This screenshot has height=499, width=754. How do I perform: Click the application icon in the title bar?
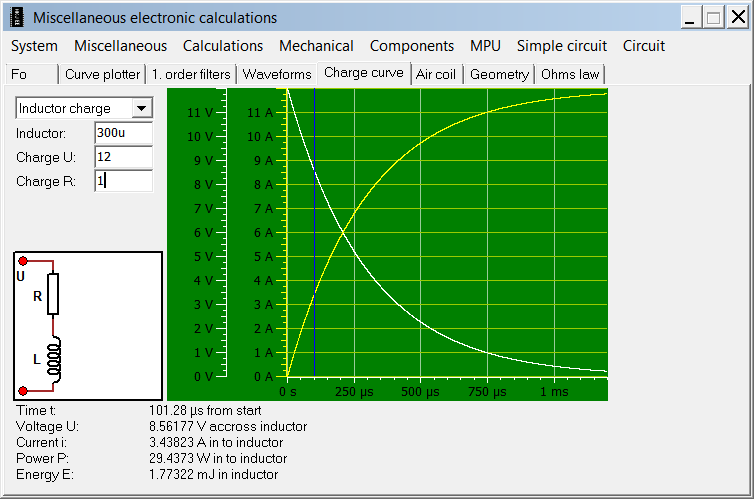(17, 18)
